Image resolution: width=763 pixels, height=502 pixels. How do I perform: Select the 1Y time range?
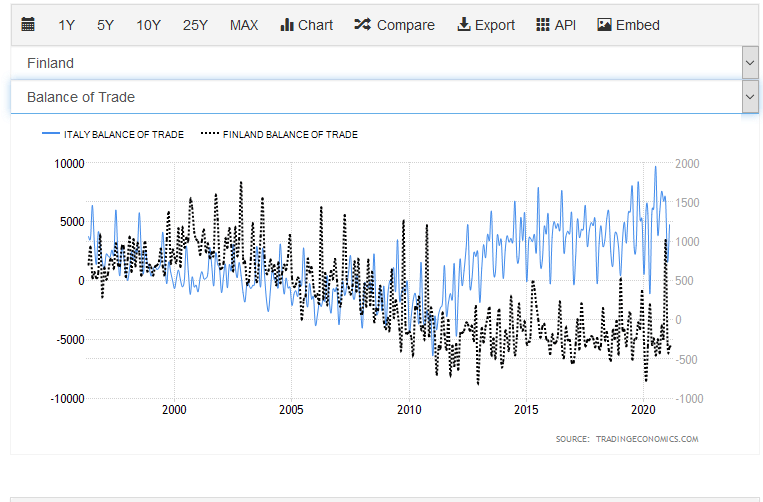(x=66, y=25)
